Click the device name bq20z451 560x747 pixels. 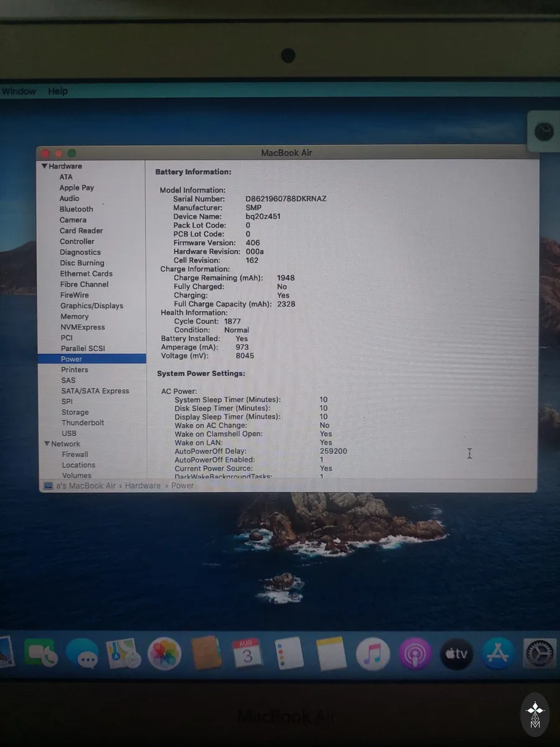(263, 217)
